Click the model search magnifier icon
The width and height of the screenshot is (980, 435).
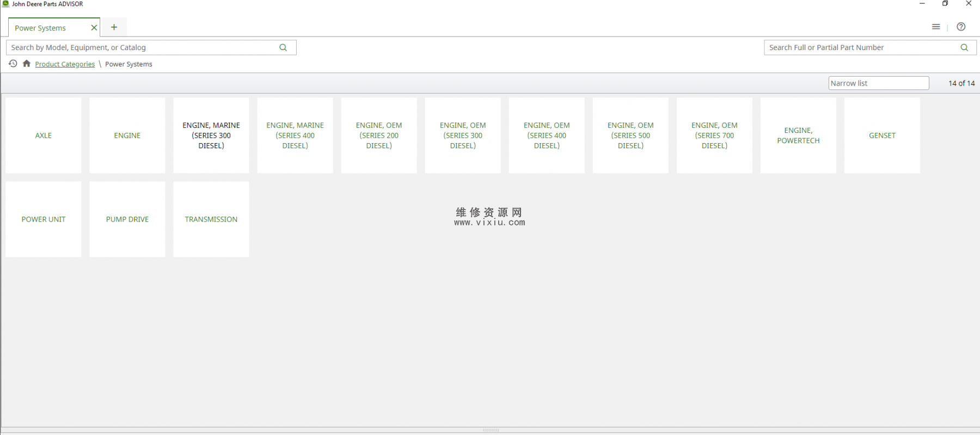[x=283, y=47]
